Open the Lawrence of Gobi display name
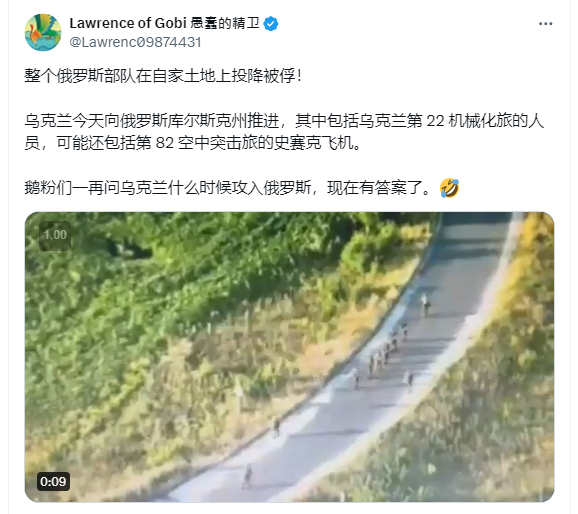 (128, 23)
